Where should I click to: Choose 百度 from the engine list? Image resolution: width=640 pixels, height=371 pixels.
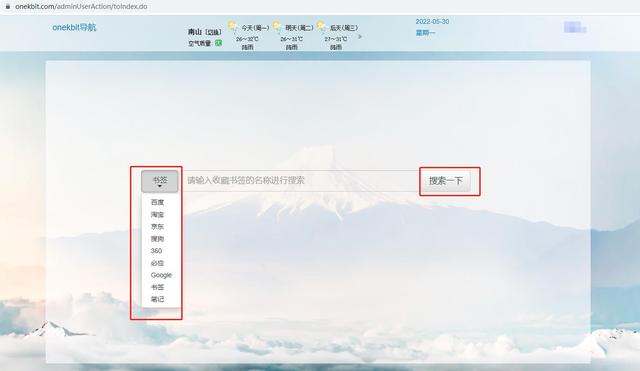click(157, 202)
